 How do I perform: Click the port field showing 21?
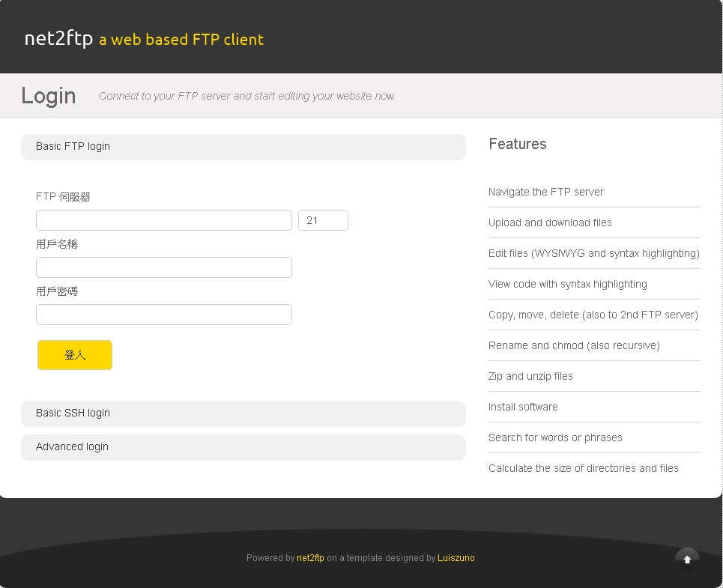point(323,219)
